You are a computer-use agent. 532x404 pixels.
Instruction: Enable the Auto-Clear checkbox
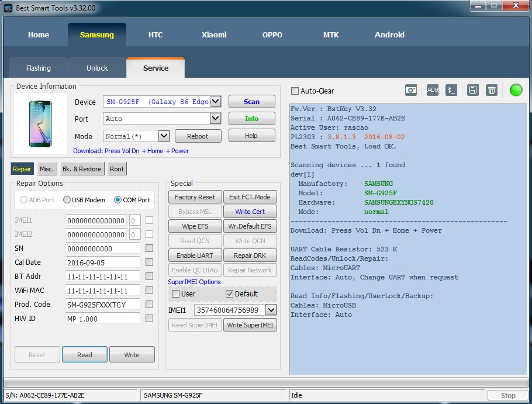coord(295,91)
